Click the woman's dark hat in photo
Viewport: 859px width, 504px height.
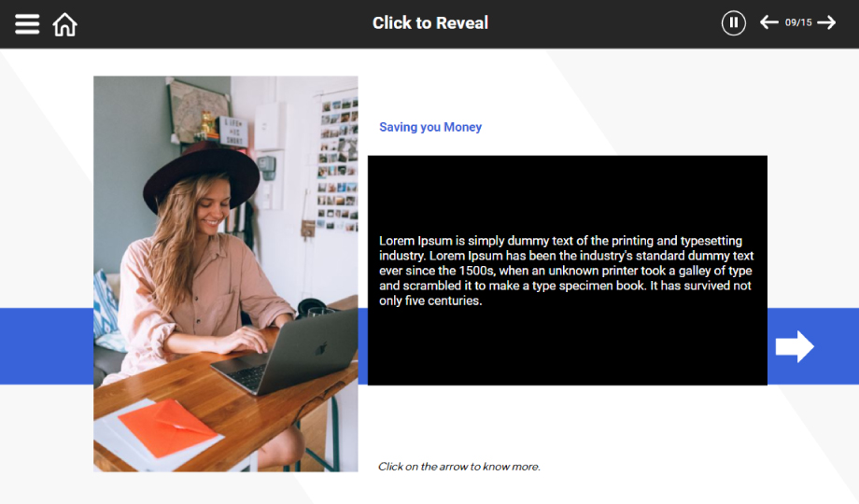202,175
